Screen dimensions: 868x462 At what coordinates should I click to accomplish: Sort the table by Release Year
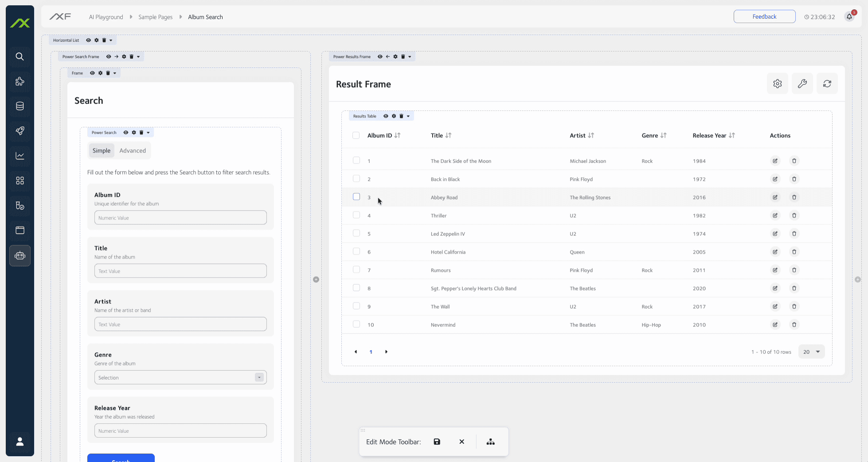731,135
